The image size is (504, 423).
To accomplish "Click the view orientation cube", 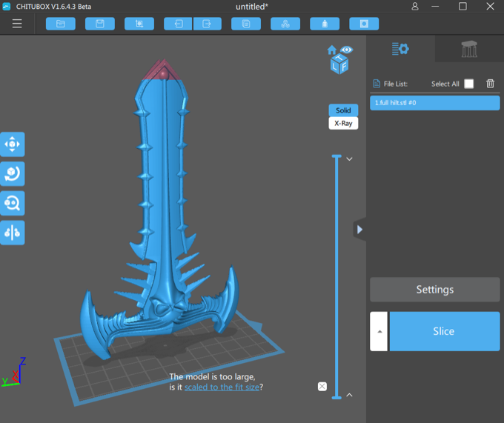I will pyautogui.click(x=339, y=64).
